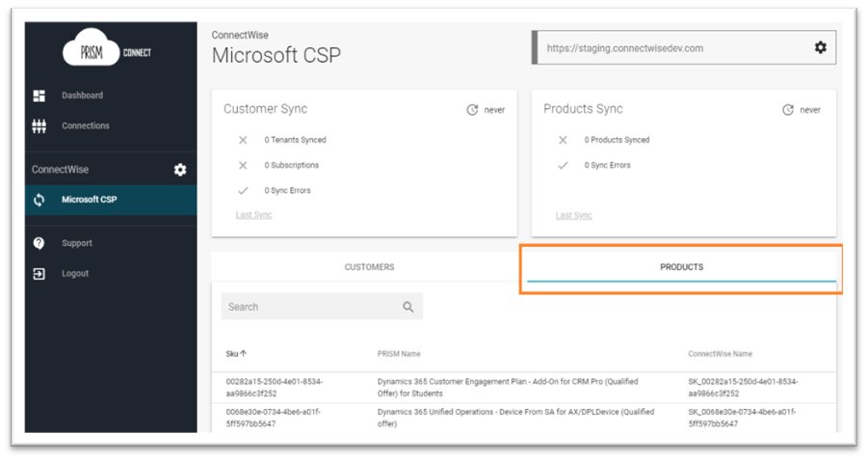This screenshot has height=460, width=868.
Task: Click the Products Sync card title
Action: tap(583, 109)
